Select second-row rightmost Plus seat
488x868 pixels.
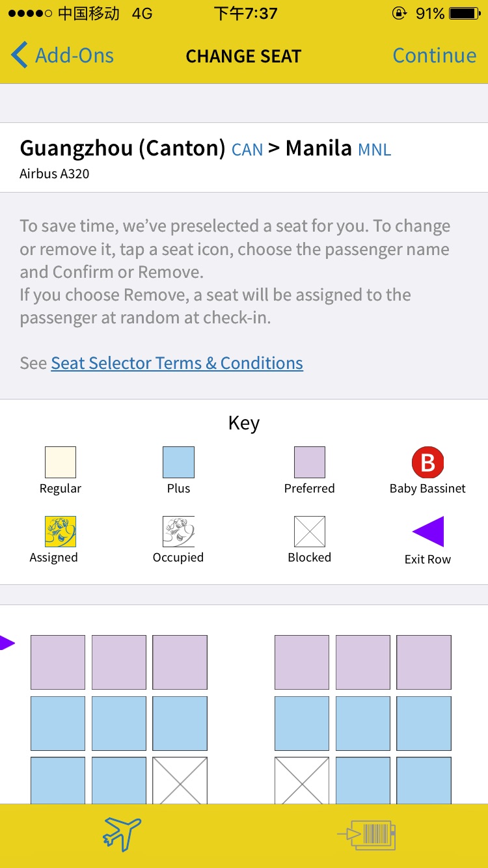[424, 724]
